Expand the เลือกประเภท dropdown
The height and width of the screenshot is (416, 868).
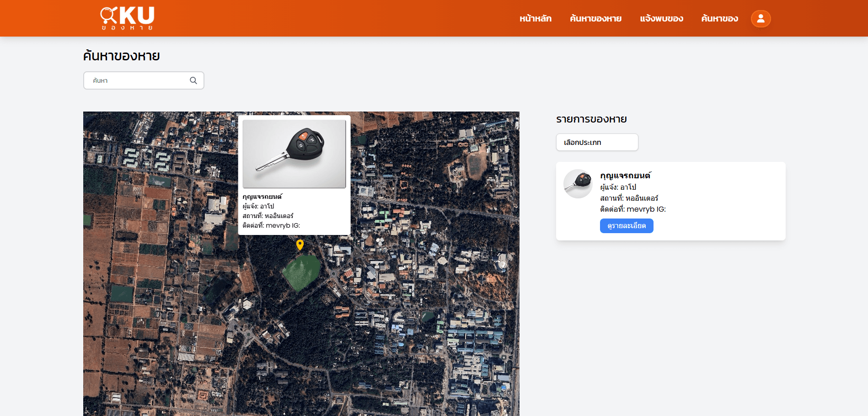coord(597,142)
